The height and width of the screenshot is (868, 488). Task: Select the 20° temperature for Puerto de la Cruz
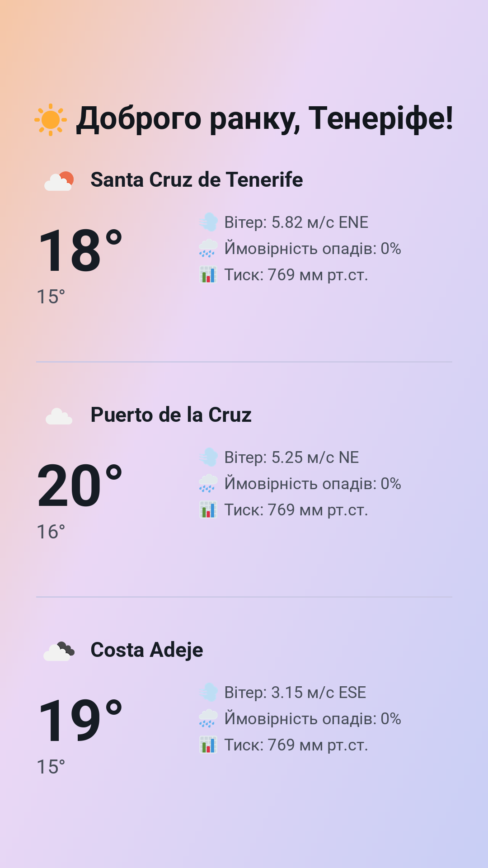tap(80, 486)
